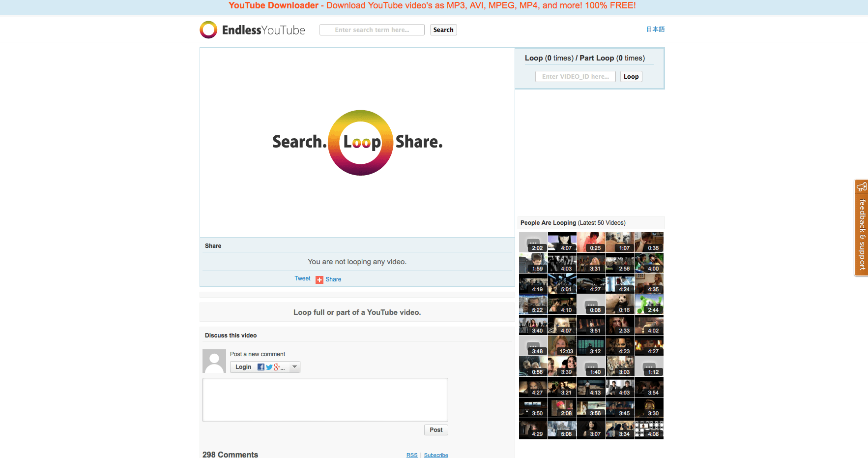This screenshot has height=458, width=868.
Task: Open the Facebook login icon
Action: tap(261, 367)
